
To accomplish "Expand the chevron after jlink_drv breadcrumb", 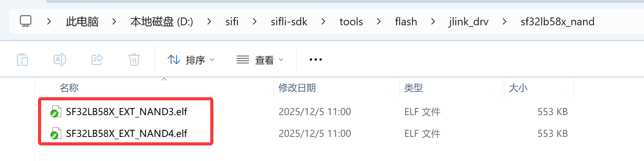I will click(504, 22).
